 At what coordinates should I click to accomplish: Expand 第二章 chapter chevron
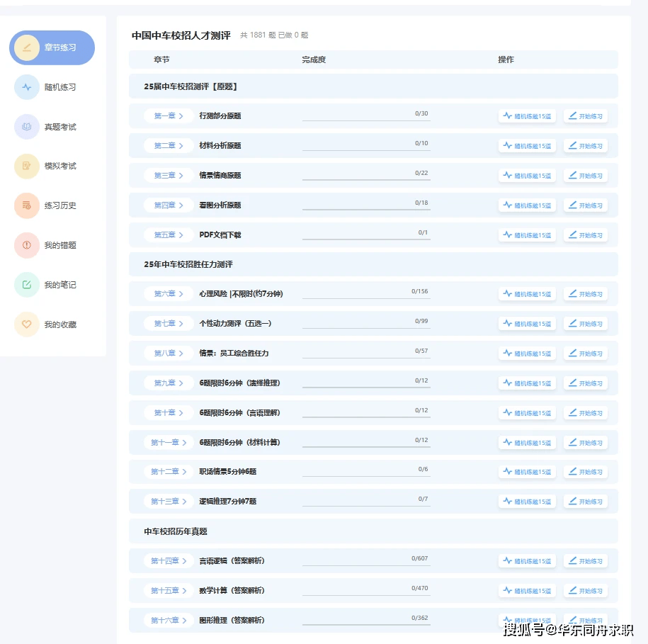[x=181, y=146]
